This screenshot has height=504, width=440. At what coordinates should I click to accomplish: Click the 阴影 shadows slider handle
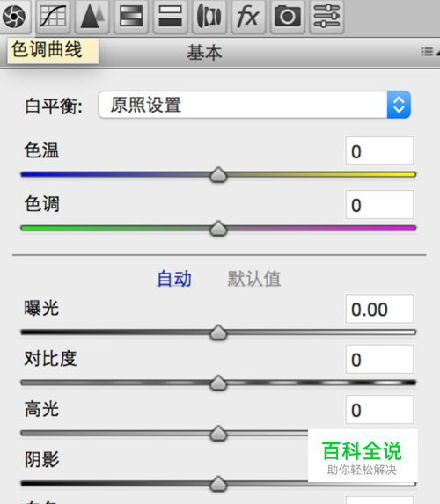(218, 484)
